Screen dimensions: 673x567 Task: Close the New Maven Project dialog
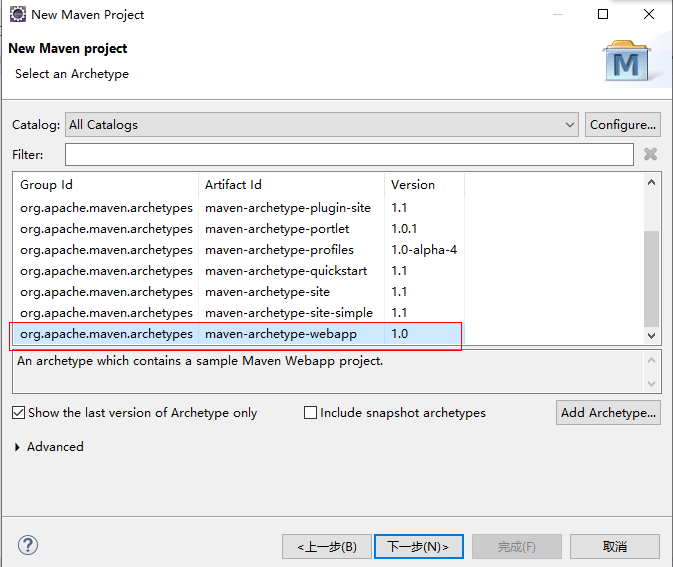coord(649,14)
